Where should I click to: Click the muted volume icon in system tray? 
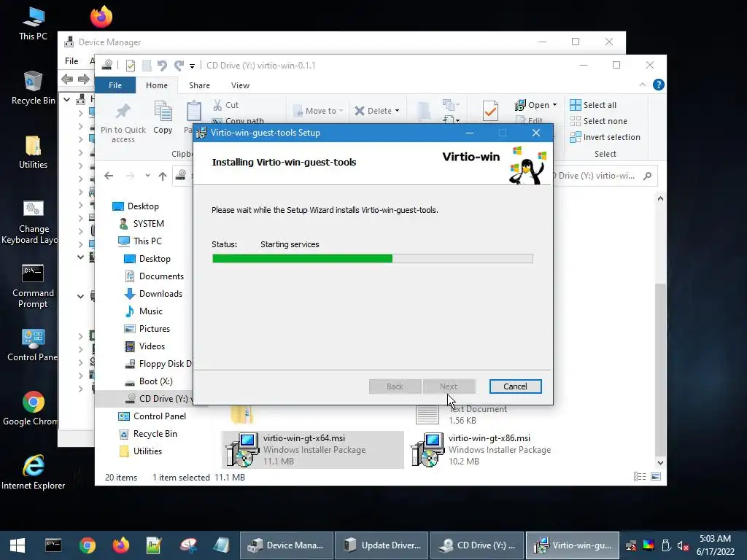pos(683,545)
